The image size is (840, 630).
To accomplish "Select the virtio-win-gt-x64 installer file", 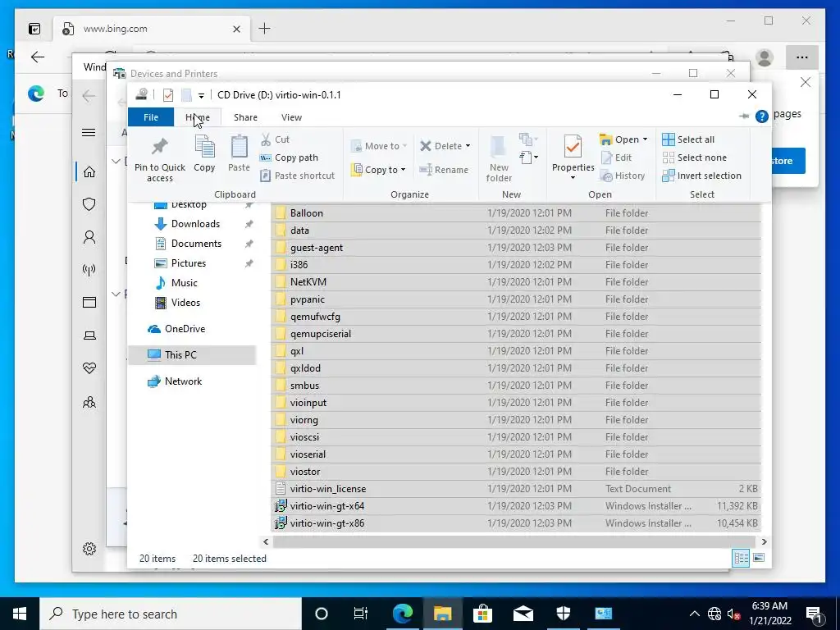I will (x=516, y=505).
